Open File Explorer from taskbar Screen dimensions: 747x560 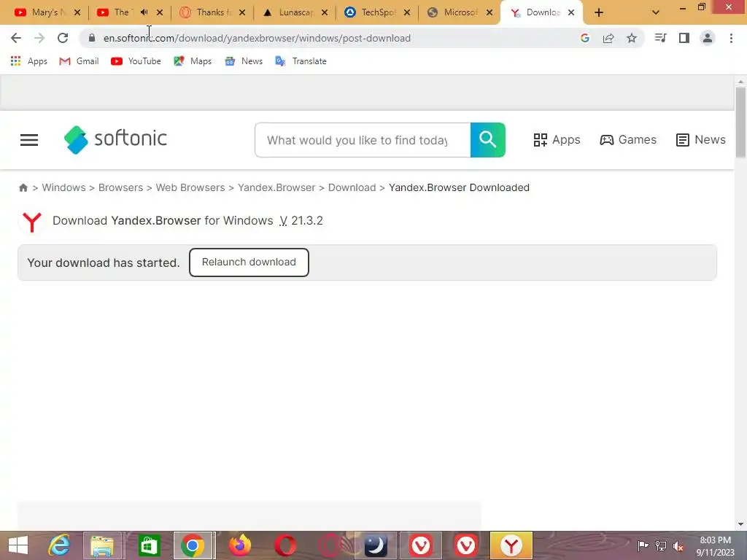click(103, 545)
